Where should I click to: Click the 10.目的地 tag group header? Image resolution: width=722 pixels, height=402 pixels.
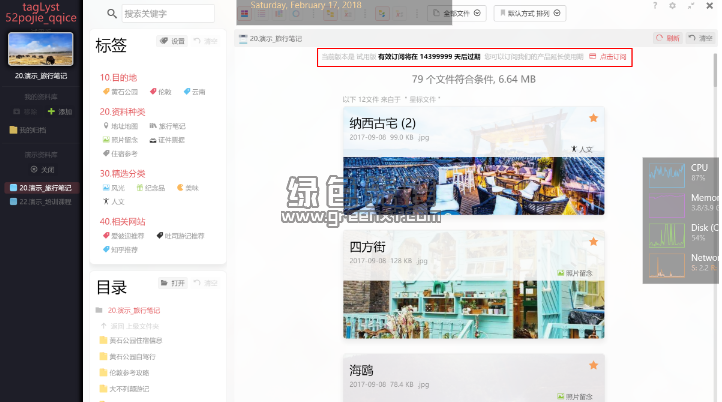118,77
